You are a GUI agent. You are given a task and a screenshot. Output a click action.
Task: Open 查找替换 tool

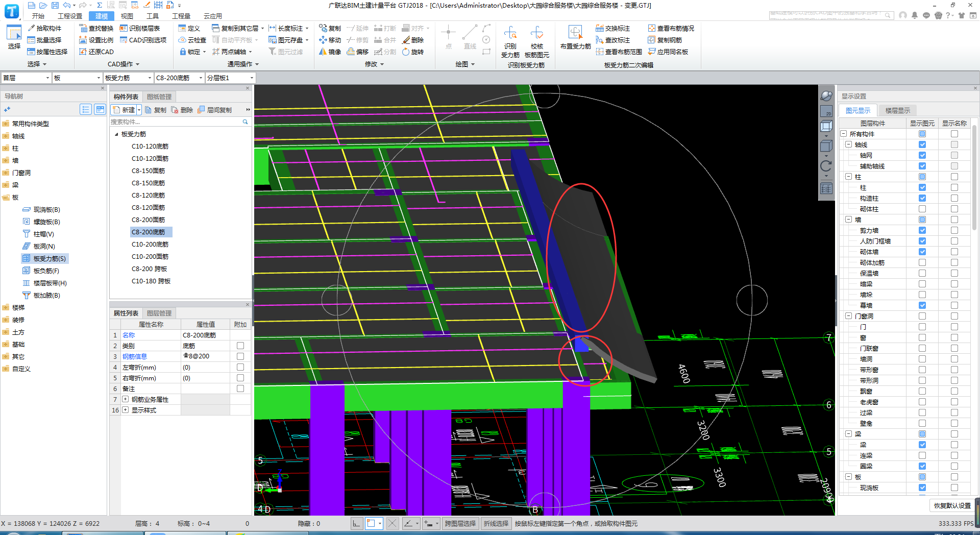tap(96, 28)
